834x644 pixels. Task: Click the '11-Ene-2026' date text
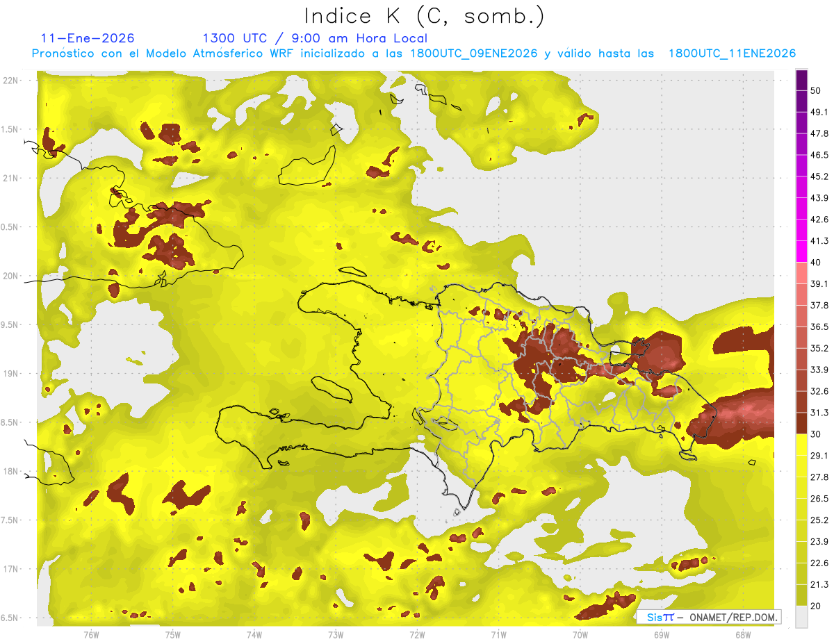88,38
